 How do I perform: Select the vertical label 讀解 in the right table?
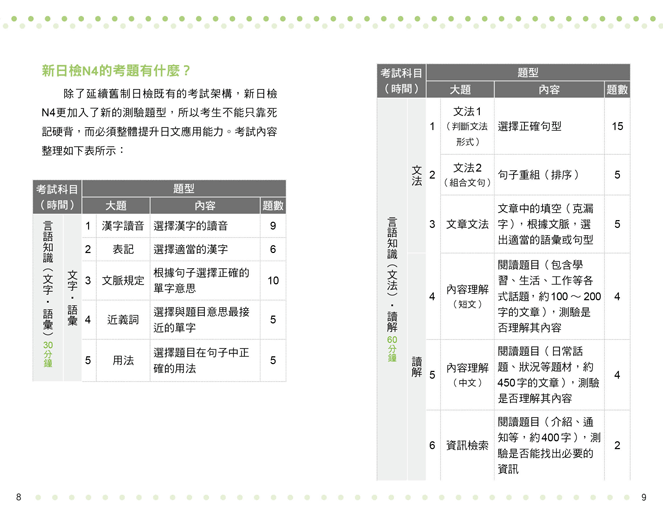click(x=416, y=367)
